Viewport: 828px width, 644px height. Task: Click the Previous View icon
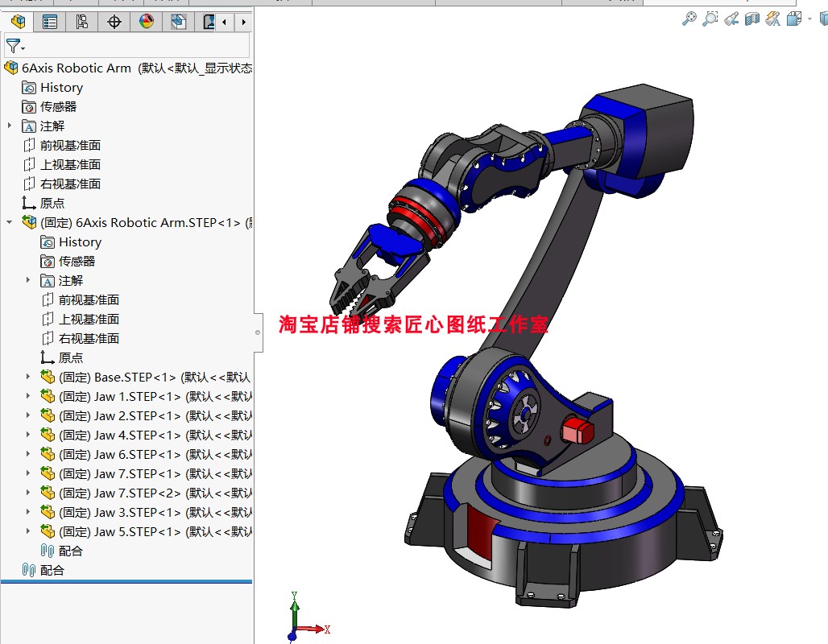tap(731, 19)
